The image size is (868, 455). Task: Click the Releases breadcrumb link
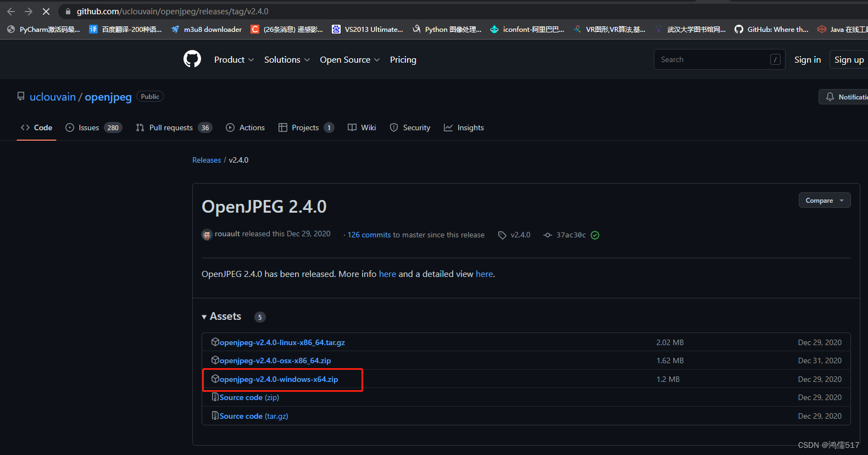(207, 160)
